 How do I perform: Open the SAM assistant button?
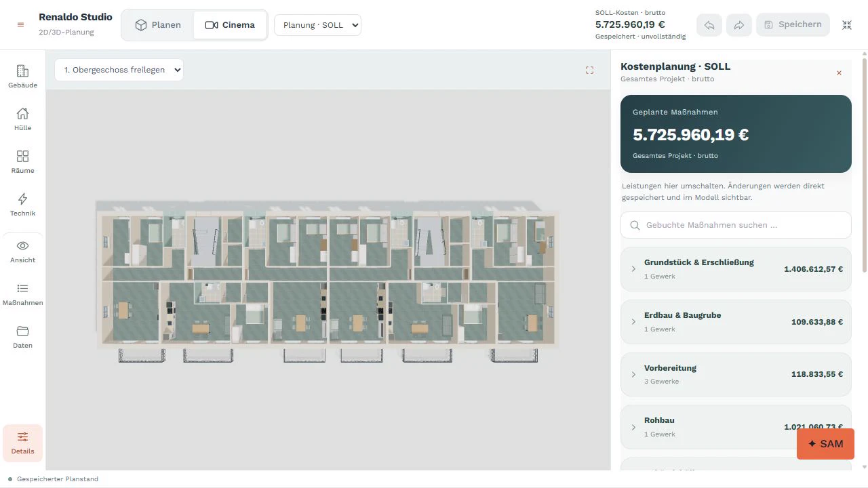[x=825, y=444]
